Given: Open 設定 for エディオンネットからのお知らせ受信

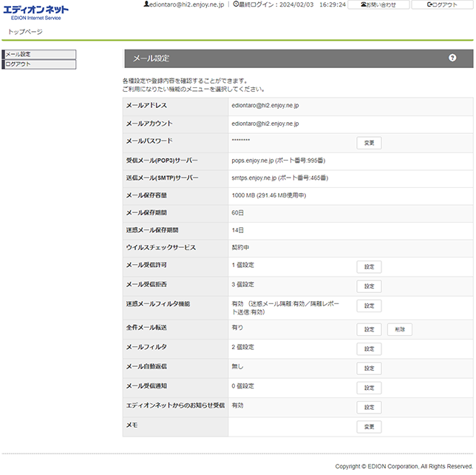Looking at the screenshot, I should pyautogui.click(x=369, y=407).
